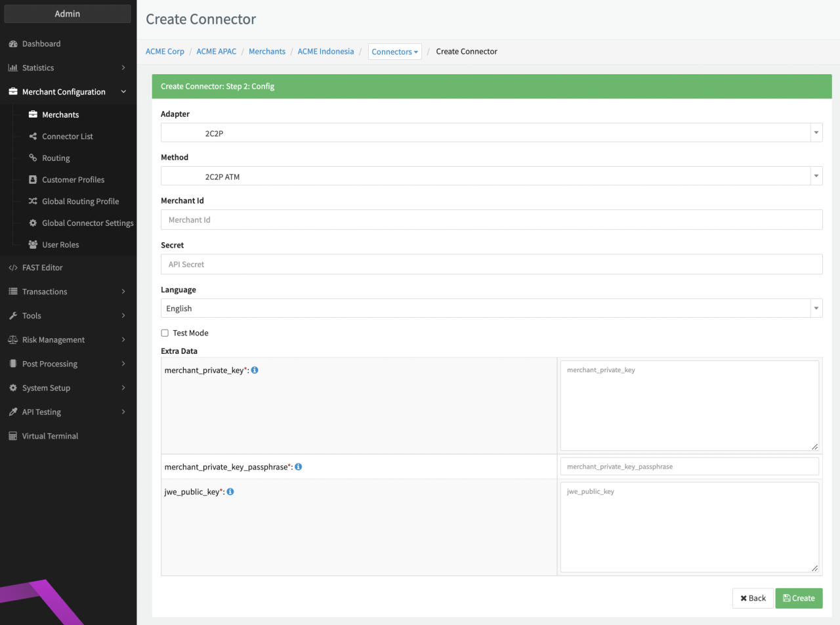Click into the Merchant Id input field
This screenshot has width=840, height=625.
tap(491, 220)
